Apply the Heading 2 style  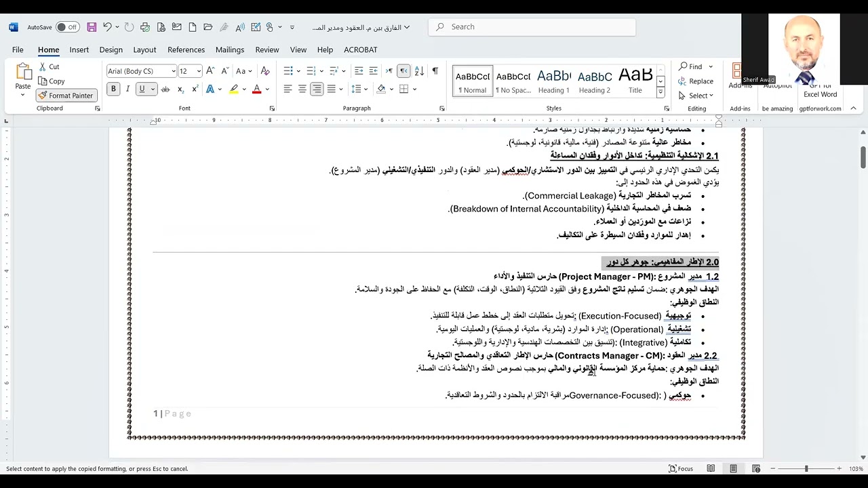[595, 81]
